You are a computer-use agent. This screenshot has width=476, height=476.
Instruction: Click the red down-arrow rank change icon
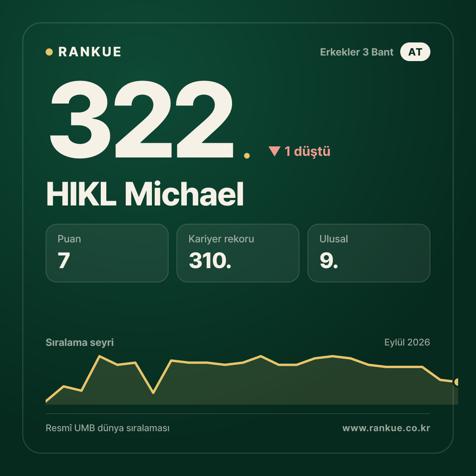(x=274, y=151)
